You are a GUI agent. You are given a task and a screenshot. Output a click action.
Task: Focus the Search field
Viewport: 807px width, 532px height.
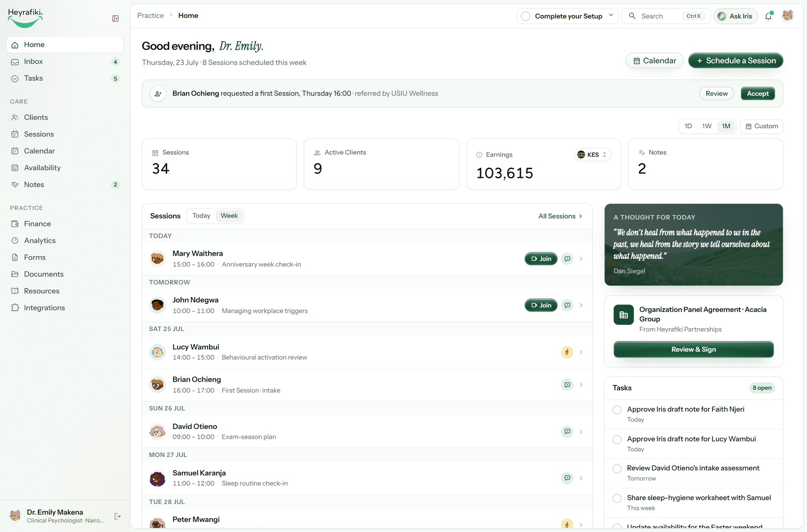(x=666, y=16)
